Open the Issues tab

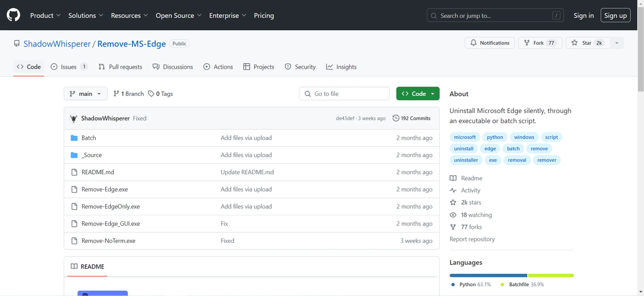69,67
